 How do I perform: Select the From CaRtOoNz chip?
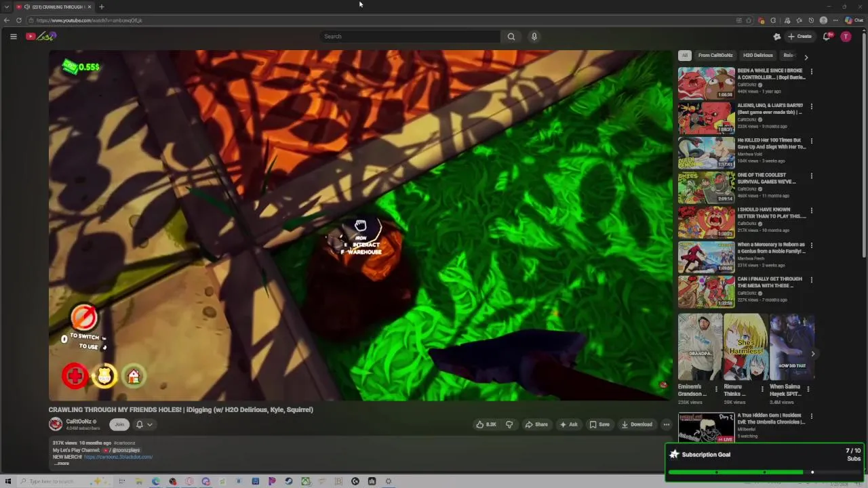point(715,56)
